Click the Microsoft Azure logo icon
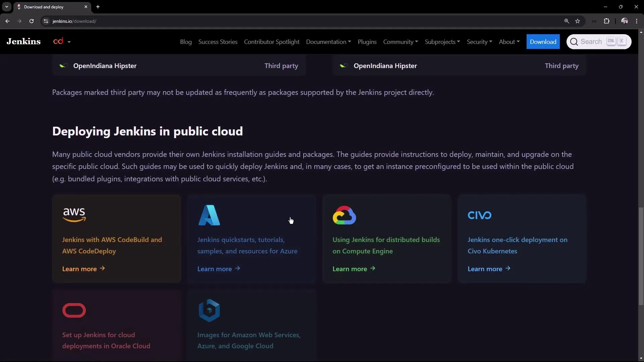Screen dimensions: 644x362 coord(209,215)
